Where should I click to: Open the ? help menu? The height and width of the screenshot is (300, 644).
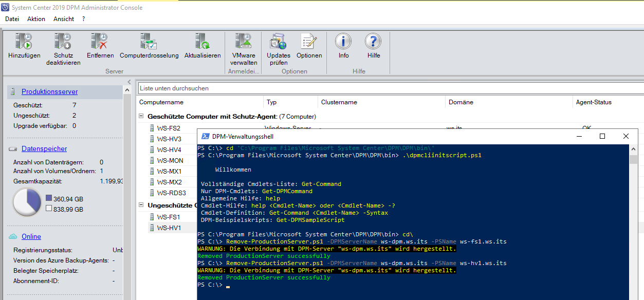click(x=84, y=19)
